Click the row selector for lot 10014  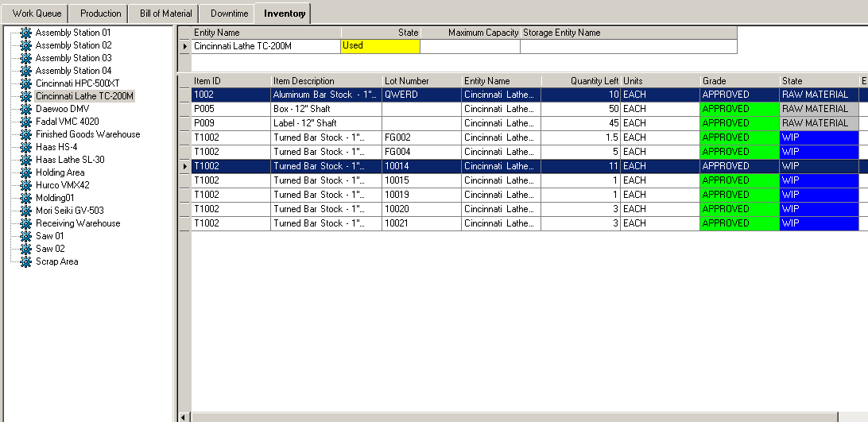coord(185,166)
